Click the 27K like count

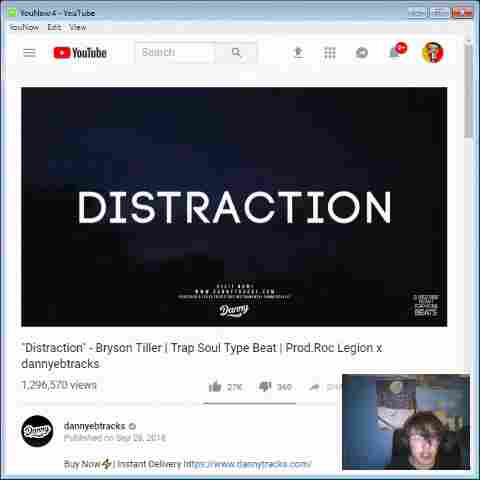pyautogui.click(x=234, y=387)
